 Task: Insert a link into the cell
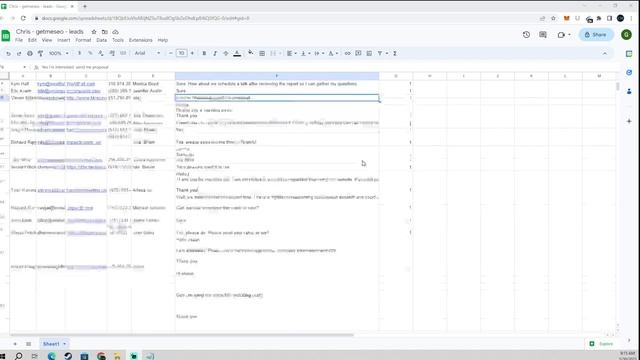[x=347, y=53]
